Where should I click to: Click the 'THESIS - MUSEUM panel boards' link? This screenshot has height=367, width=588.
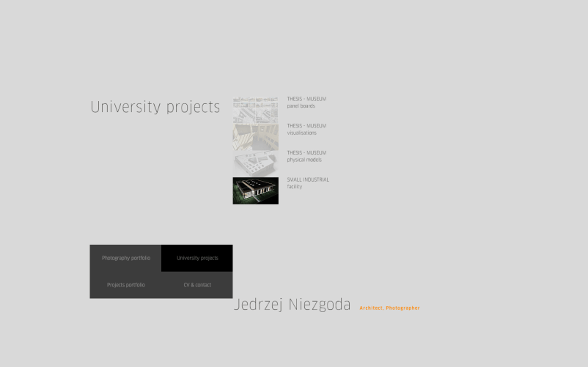click(x=306, y=103)
